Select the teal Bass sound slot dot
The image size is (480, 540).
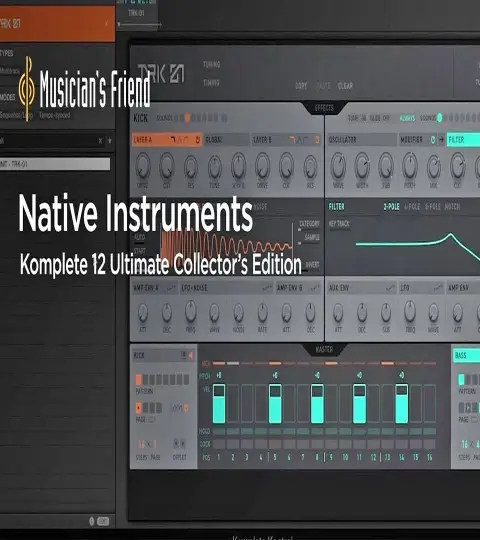[x=439, y=118]
